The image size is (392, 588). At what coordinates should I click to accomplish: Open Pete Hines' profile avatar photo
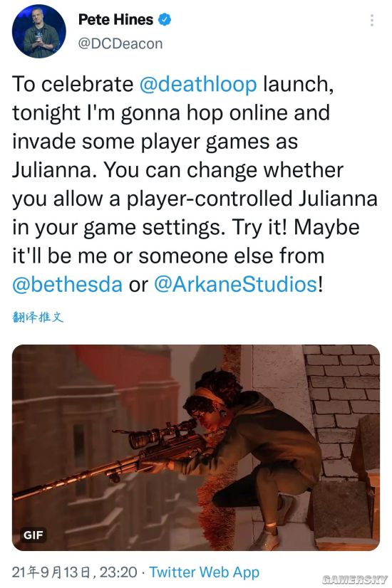coord(39,31)
